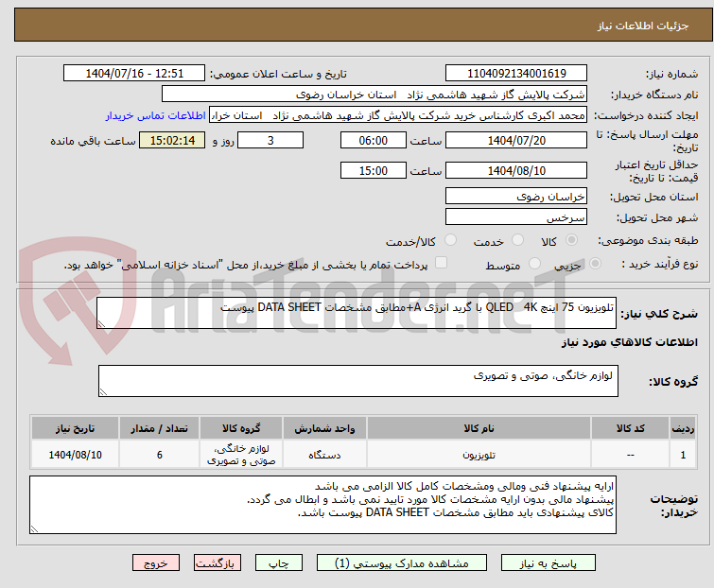Click the دستگاه unit cell
This screenshot has height=588, width=714.
click(324, 454)
